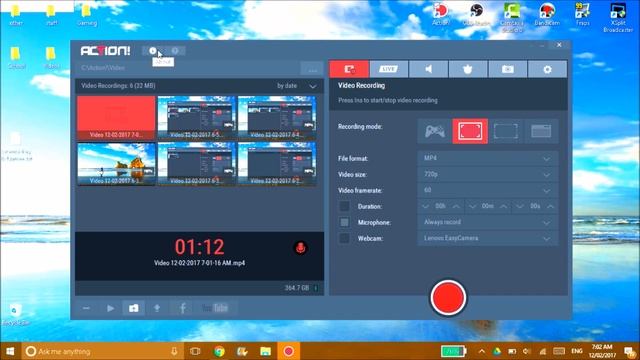
Task: Open the settings gear tab
Action: point(547,69)
